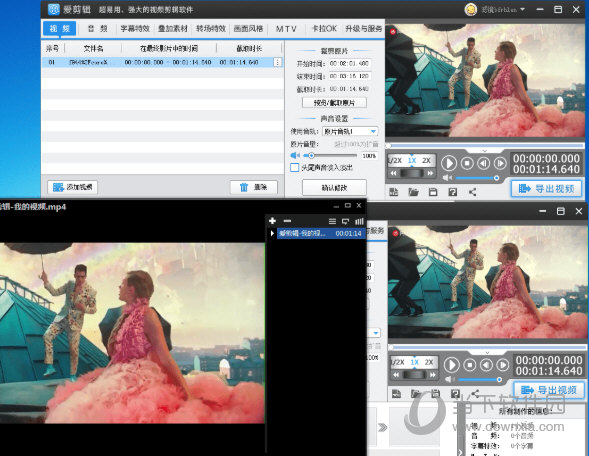Click the 结束时间 input field
This screenshot has height=456, width=589.
click(x=350, y=76)
